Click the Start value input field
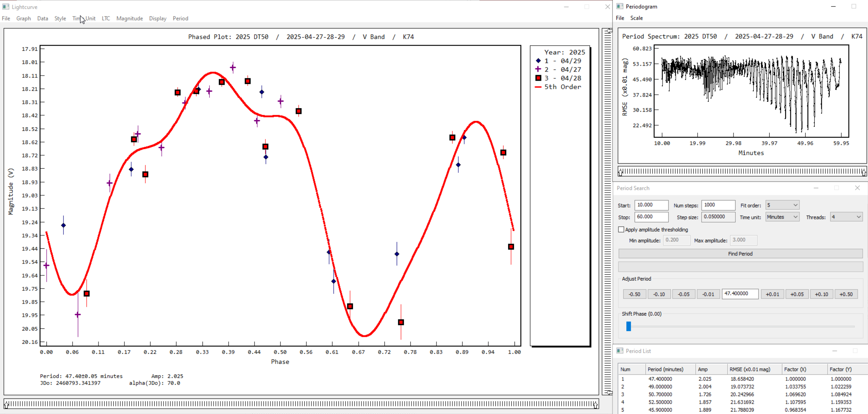This screenshot has width=868, height=414. (x=651, y=205)
